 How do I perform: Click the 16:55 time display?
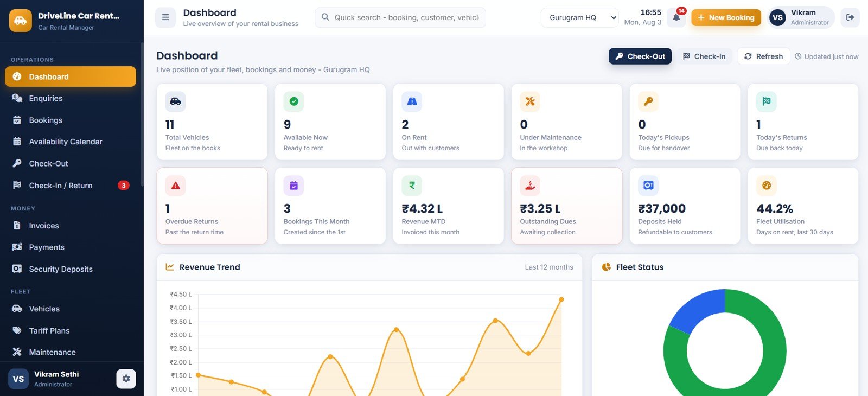(650, 12)
